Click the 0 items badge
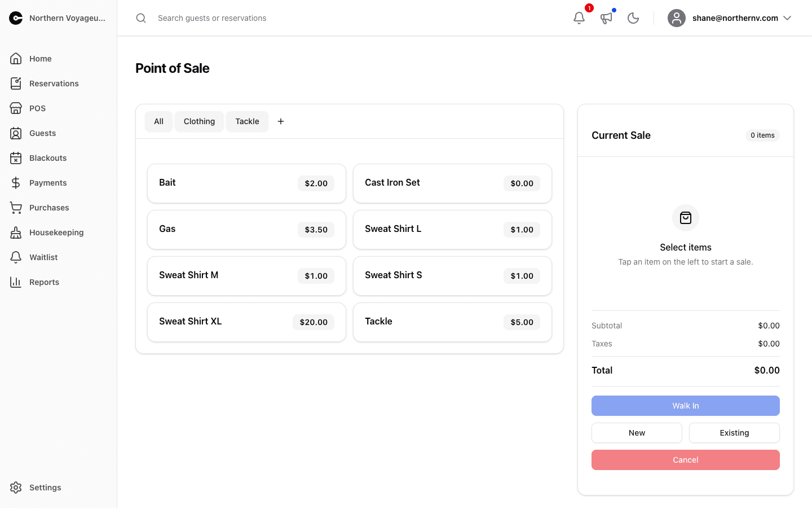 [762, 135]
